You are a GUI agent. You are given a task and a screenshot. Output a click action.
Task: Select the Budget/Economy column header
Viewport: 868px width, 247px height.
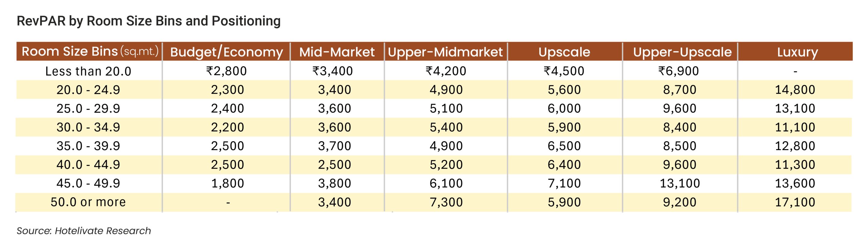(x=226, y=52)
